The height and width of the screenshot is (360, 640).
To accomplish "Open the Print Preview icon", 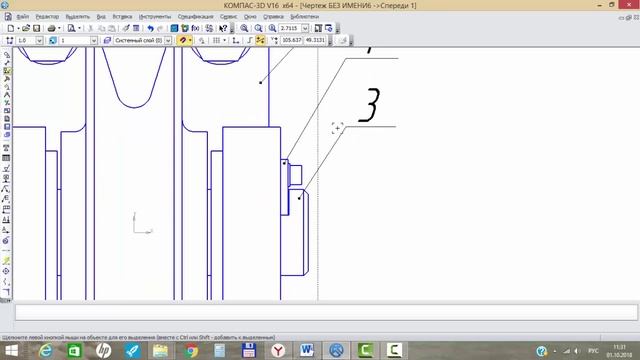I will point(71,28).
